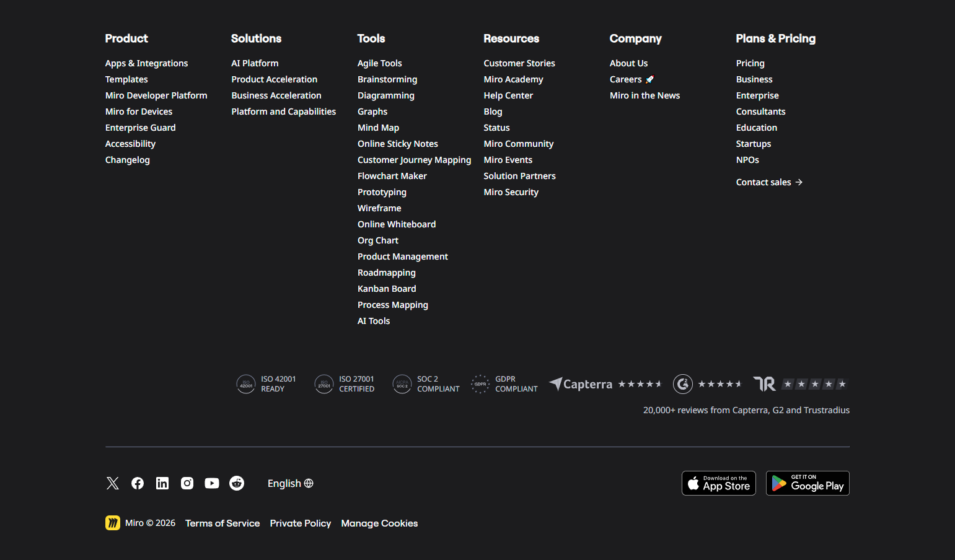Open Miro's Instagram account
Screen dimensions: 955x560
click(x=187, y=483)
